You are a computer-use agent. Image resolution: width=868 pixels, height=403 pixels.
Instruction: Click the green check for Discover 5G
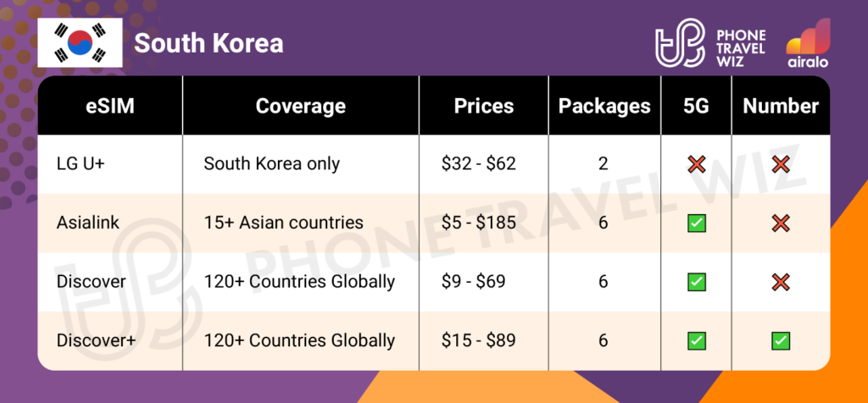pyautogui.click(x=698, y=281)
